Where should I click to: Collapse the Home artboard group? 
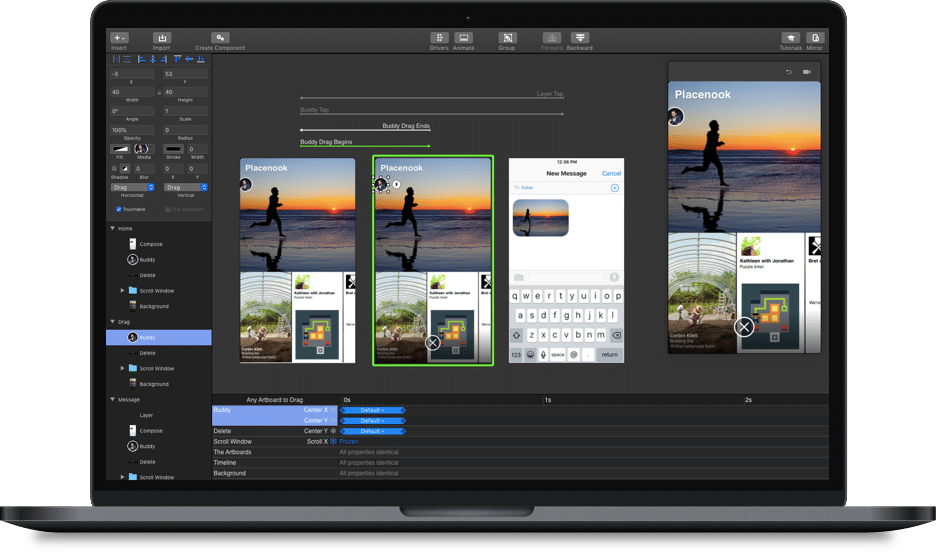112,228
